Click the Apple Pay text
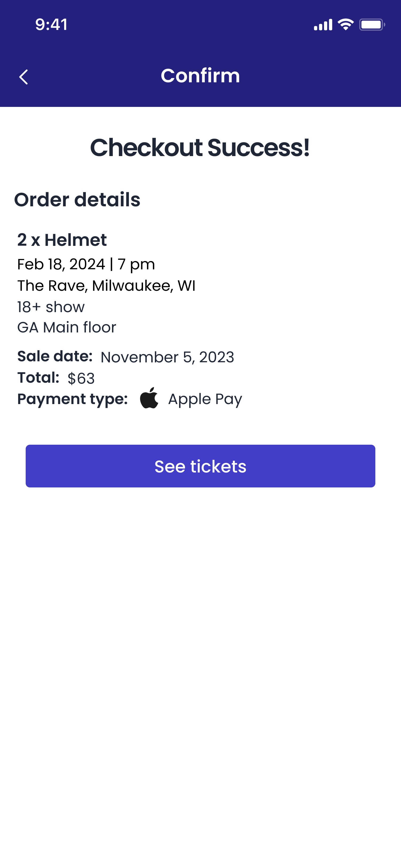The height and width of the screenshot is (868, 401). point(205,399)
